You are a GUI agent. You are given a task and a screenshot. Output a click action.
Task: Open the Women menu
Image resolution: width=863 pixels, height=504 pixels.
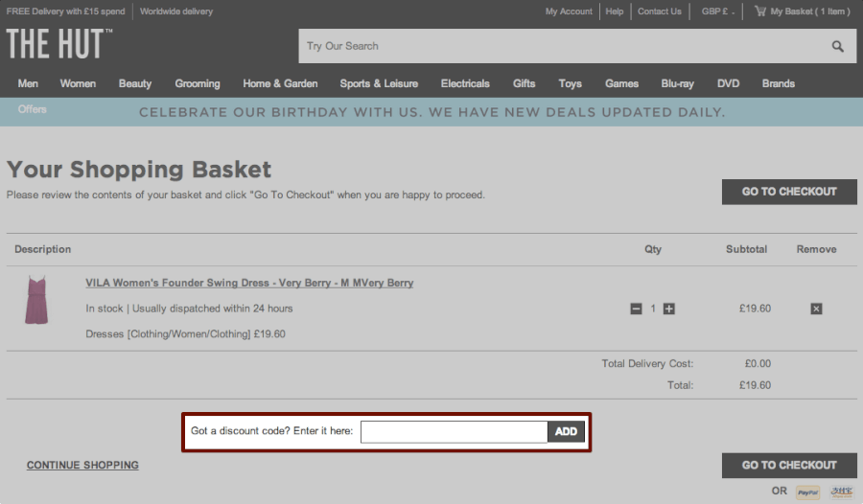coord(78,83)
